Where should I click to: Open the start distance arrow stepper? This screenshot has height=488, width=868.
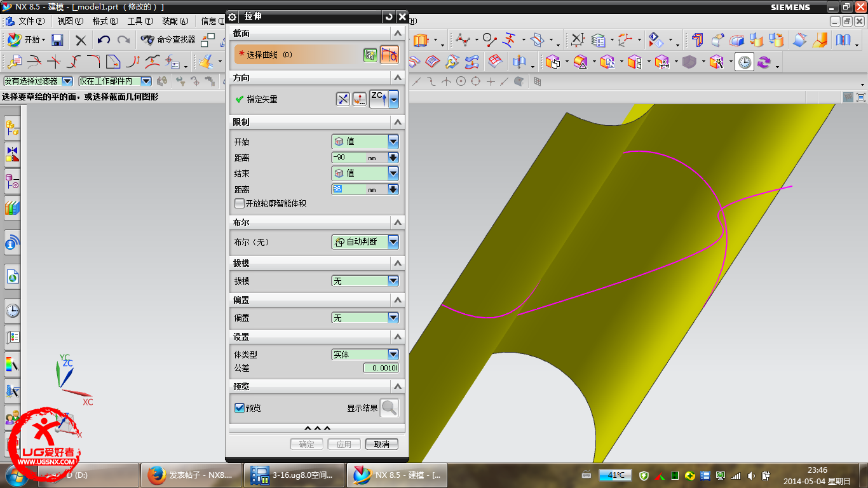[x=393, y=158]
